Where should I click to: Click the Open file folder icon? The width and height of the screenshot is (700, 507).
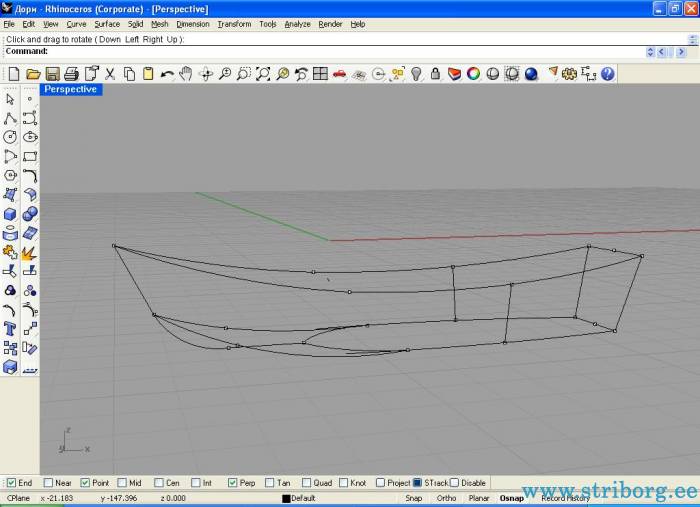[33, 74]
